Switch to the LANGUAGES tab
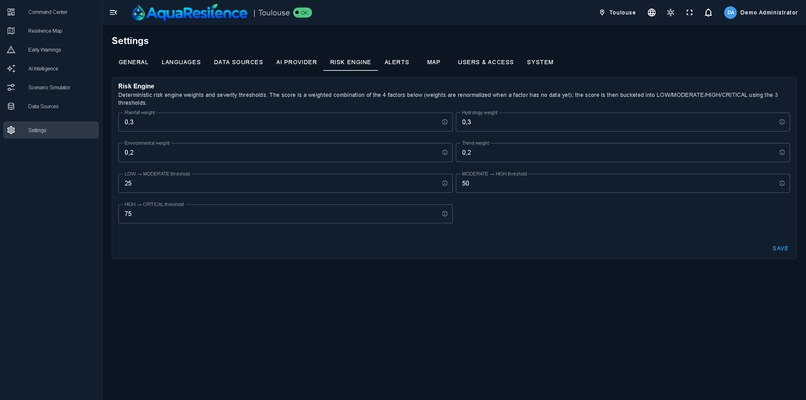 click(x=181, y=62)
